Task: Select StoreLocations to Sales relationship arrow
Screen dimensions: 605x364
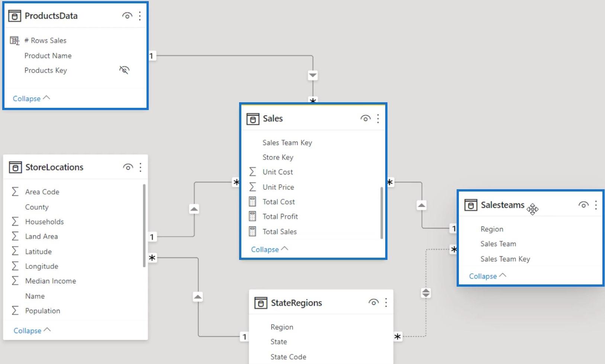Action: click(194, 209)
